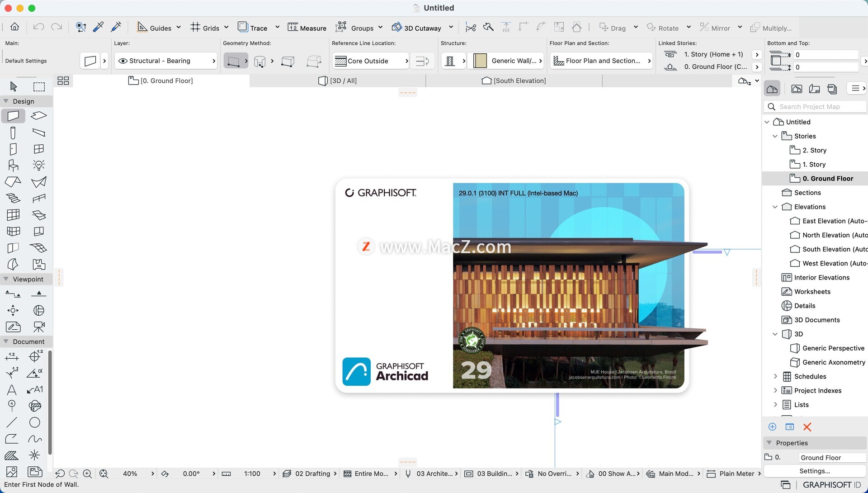Screen dimensions: 868x493
Task: Select the Circle drawing tool
Action: coord(35,422)
